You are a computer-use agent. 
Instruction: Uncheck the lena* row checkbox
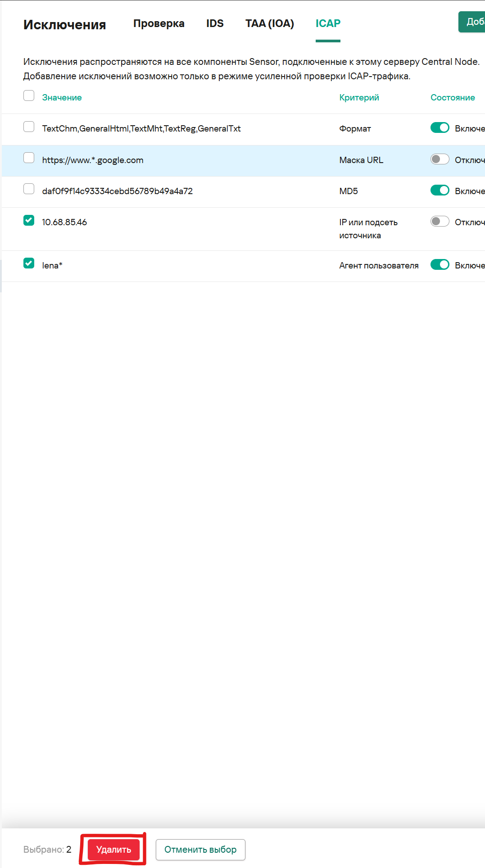29,263
